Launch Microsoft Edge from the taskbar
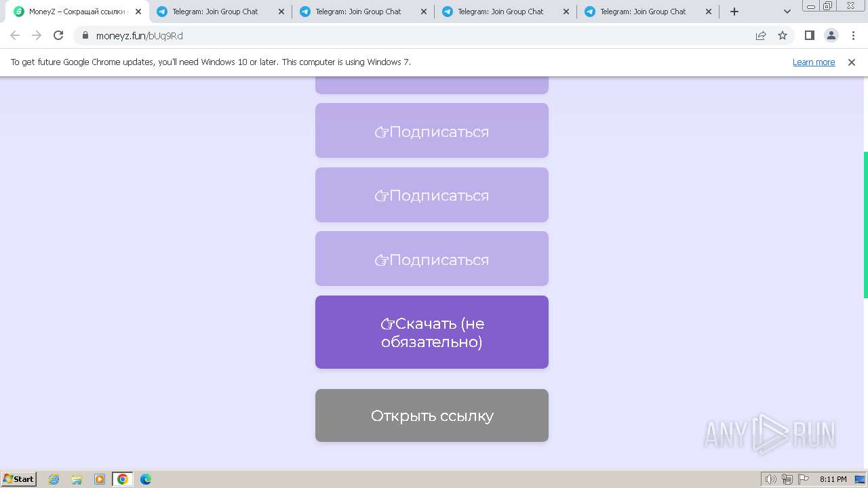 point(146,479)
